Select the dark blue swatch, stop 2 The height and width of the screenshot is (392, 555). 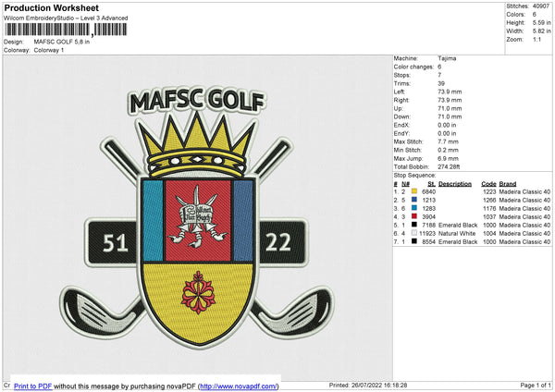tap(414, 200)
